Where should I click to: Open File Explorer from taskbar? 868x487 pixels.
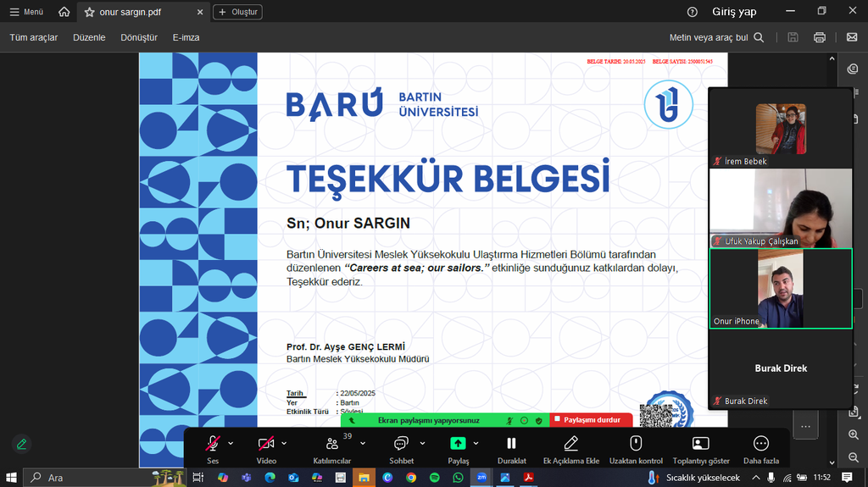tap(364, 477)
